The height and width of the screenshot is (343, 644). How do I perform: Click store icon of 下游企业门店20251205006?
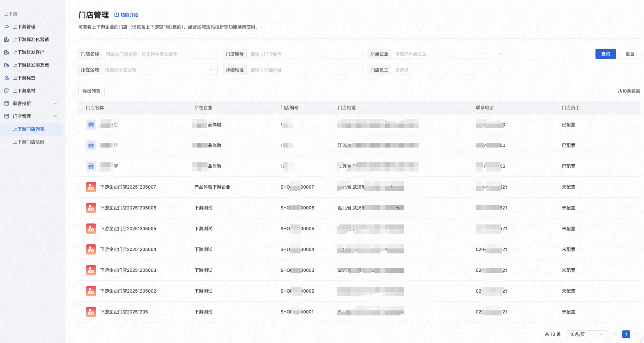tap(91, 208)
